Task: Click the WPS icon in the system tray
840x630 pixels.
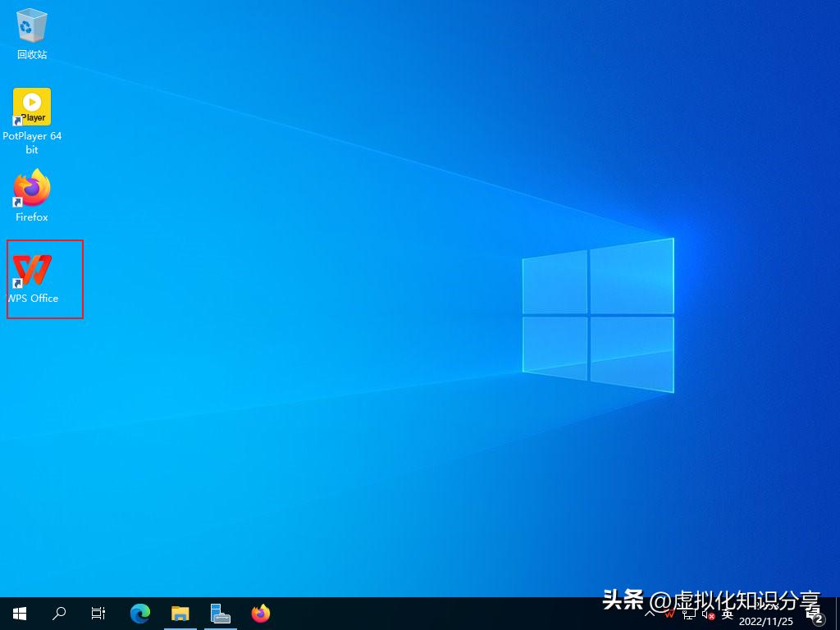Action: [669, 614]
